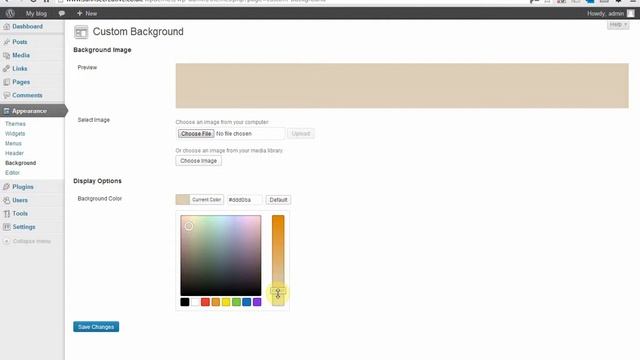Click the Collapse menu label
The image size is (640, 360).
coord(32,241)
